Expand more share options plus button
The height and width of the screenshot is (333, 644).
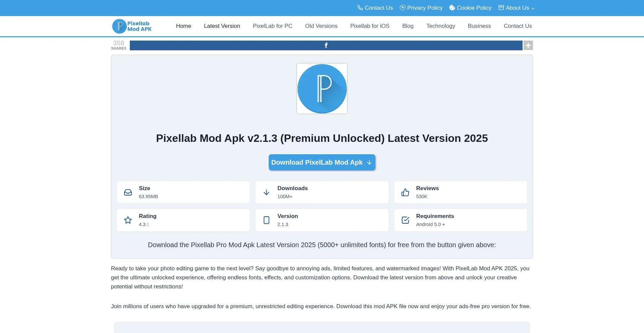point(528,45)
